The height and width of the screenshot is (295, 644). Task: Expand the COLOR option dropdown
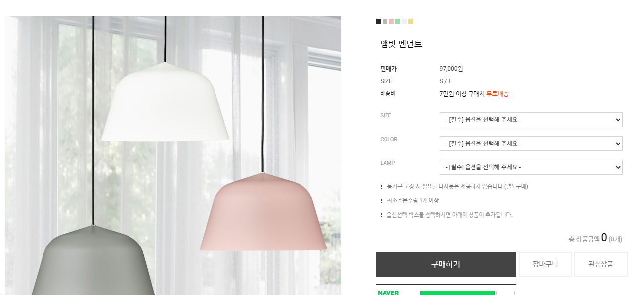tap(531, 144)
